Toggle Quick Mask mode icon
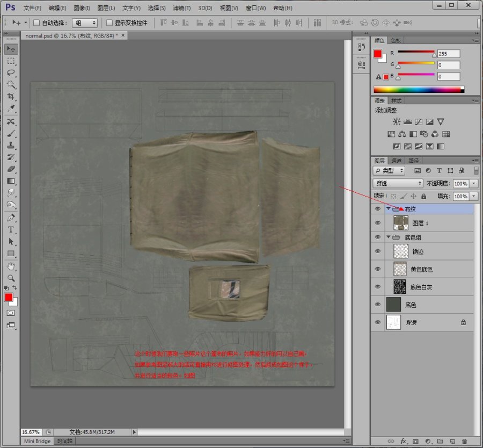The height and width of the screenshot is (448, 483). click(x=11, y=313)
